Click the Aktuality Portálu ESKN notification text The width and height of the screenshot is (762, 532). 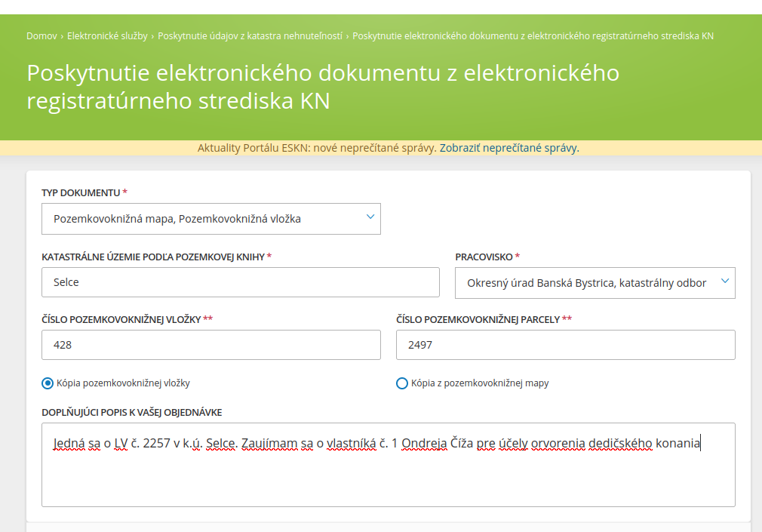pyautogui.click(x=317, y=148)
